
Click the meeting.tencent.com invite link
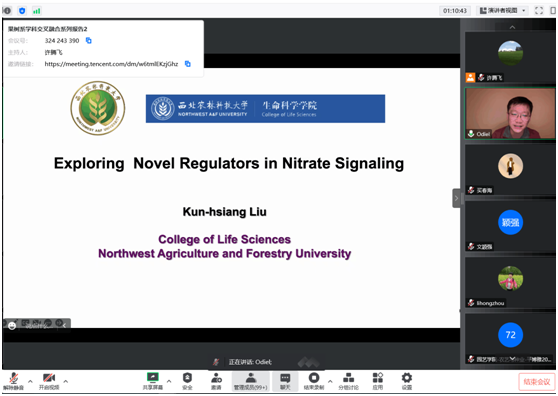coord(111,64)
